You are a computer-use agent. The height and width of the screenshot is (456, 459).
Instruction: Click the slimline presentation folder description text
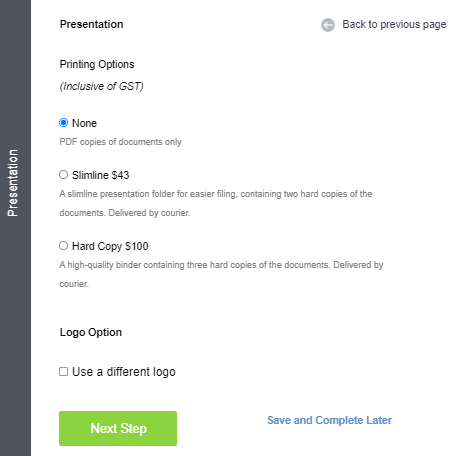[216, 203]
